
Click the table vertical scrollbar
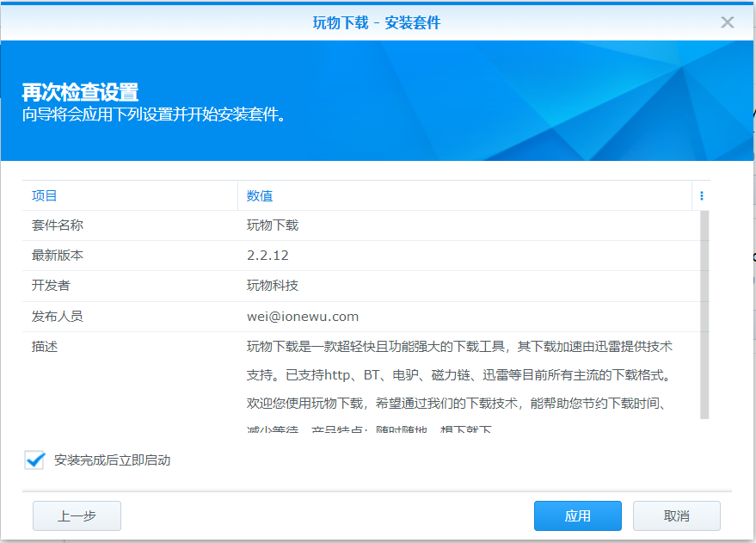[704, 314]
